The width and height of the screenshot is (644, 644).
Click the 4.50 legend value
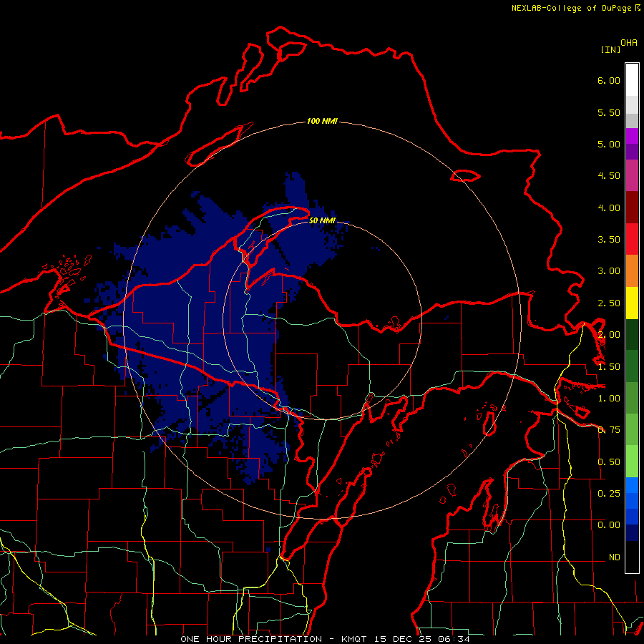(609, 176)
